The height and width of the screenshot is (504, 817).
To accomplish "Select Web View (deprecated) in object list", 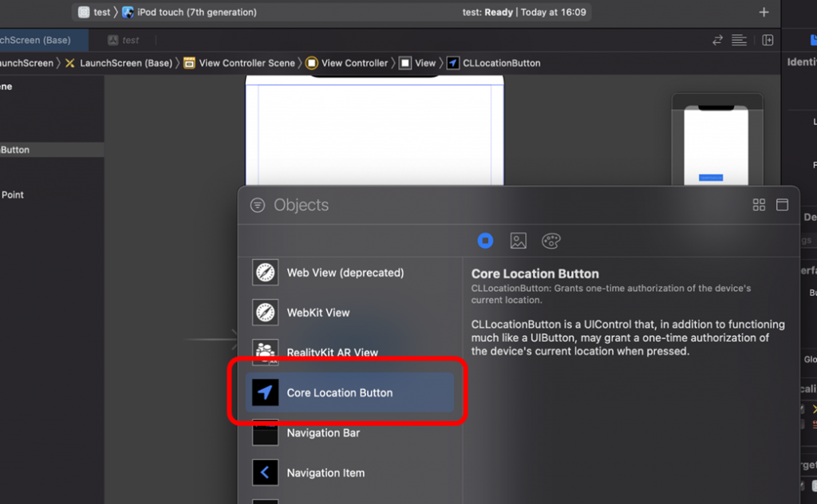I will 349,272.
